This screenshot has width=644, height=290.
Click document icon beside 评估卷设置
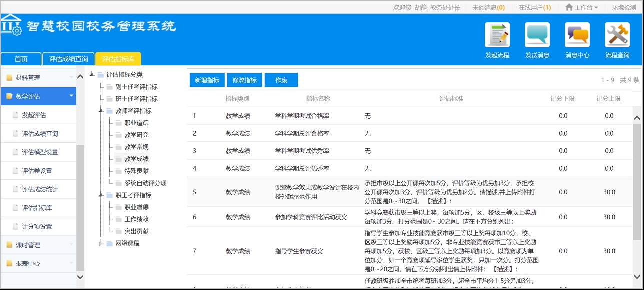pos(16,171)
